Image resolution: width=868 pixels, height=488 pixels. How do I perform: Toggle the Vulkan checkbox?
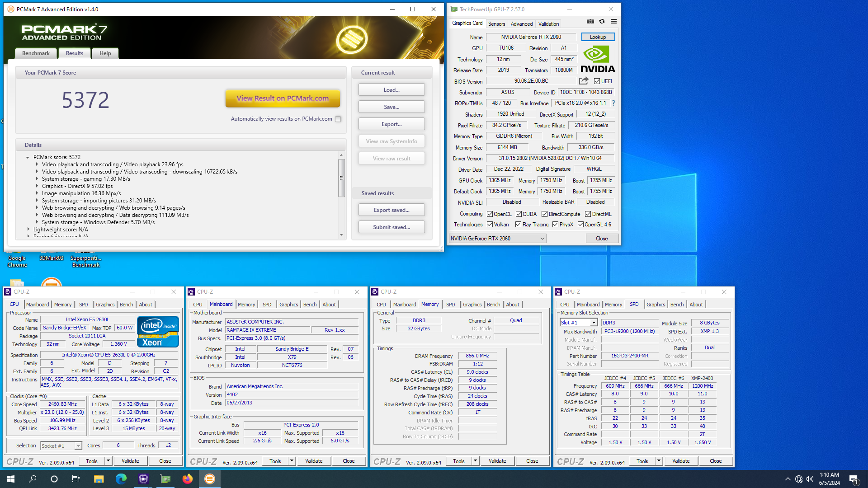click(490, 225)
